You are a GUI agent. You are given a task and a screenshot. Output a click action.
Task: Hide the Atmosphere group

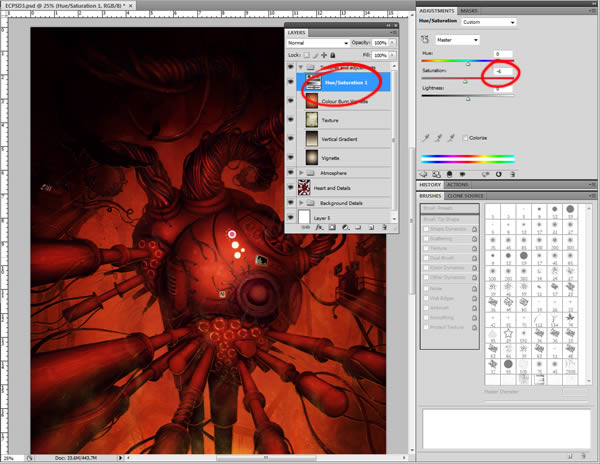pos(291,173)
